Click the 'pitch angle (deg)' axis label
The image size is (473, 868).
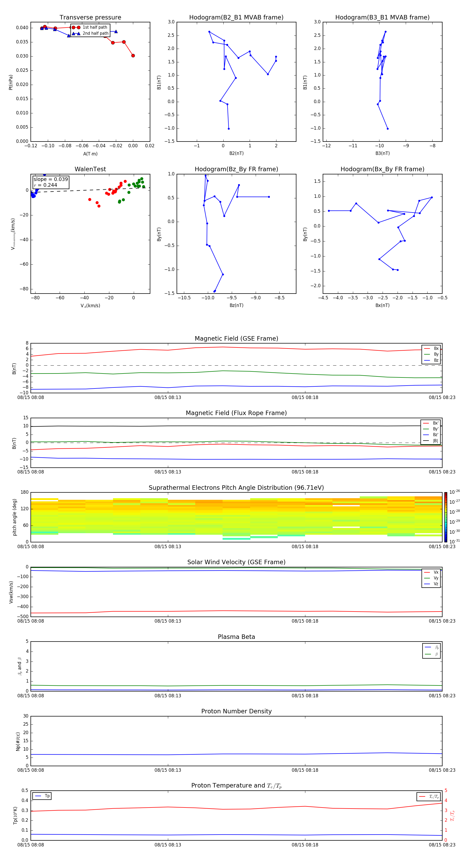click(14, 517)
